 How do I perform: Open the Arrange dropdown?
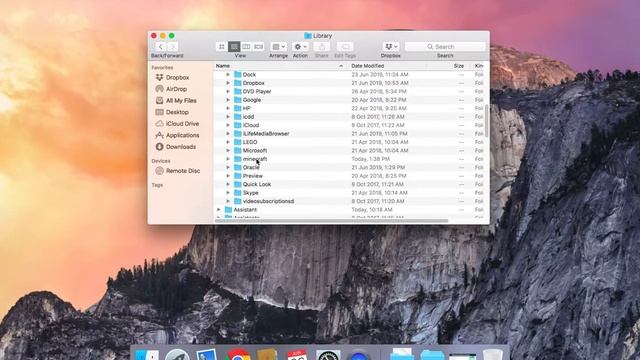(x=279, y=47)
